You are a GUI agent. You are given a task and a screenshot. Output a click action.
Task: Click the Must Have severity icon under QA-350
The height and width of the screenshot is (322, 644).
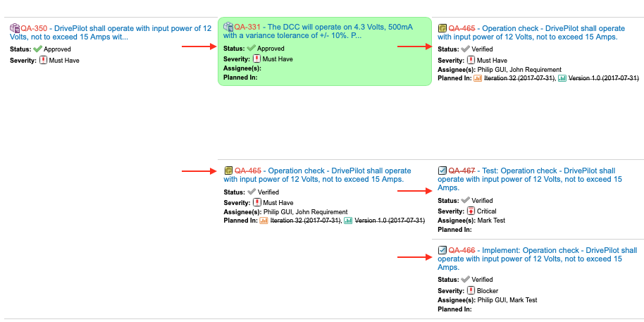click(x=42, y=61)
